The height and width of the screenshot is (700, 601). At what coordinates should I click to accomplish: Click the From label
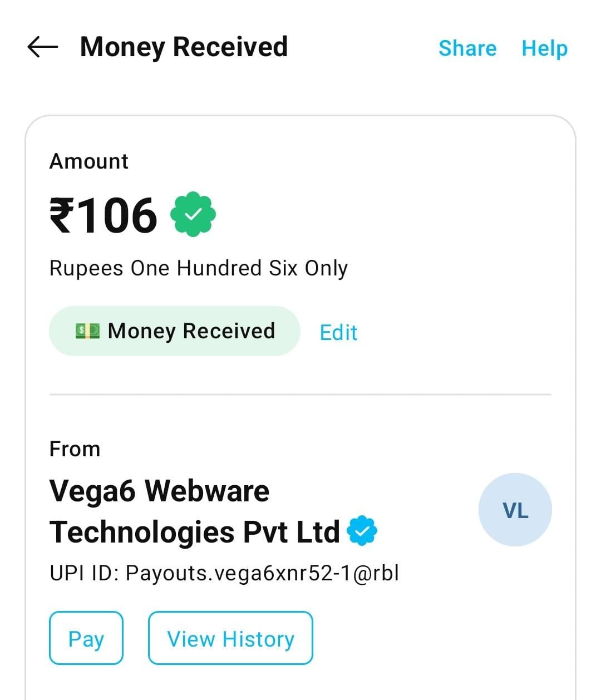[x=75, y=449]
